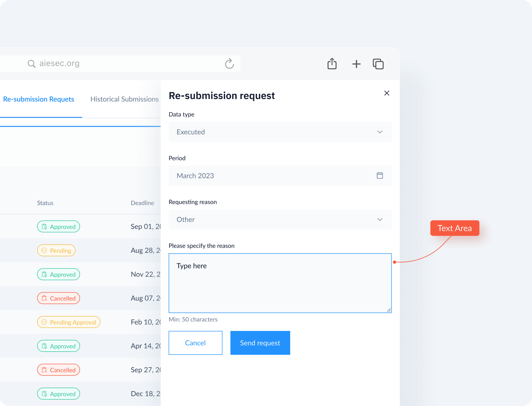Click the approved clipboard icon in Nov 22 row

(x=44, y=274)
